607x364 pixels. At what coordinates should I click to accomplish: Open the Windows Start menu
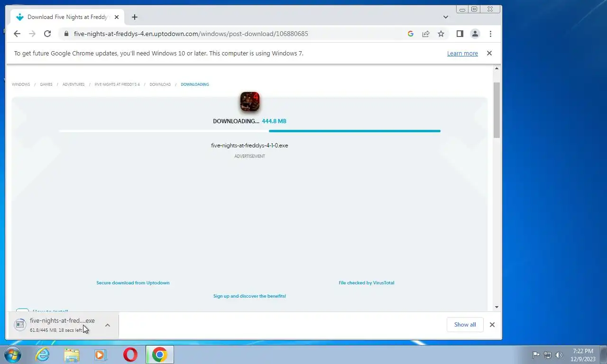pyautogui.click(x=12, y=355)
